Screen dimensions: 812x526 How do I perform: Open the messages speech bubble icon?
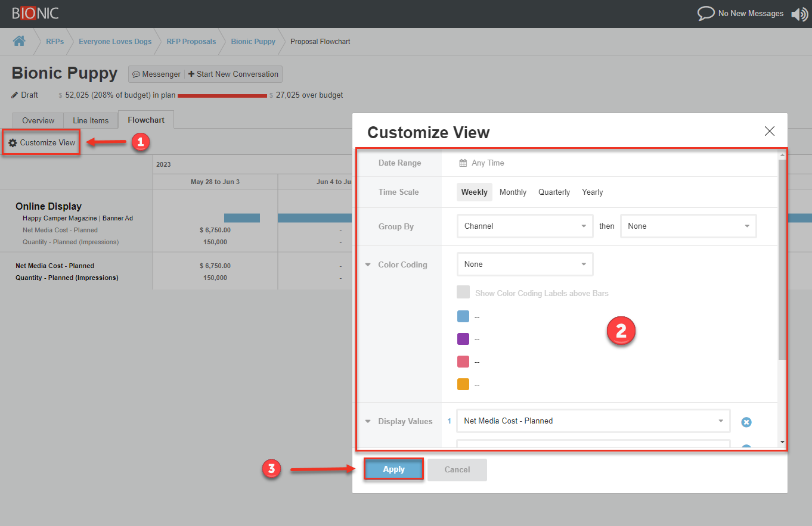click(x=706, y=14)
